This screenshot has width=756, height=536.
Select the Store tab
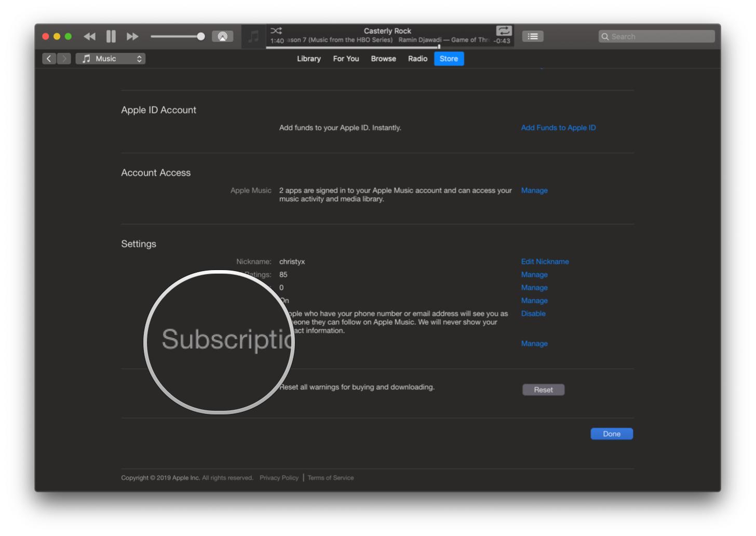(x=449, y=59)
